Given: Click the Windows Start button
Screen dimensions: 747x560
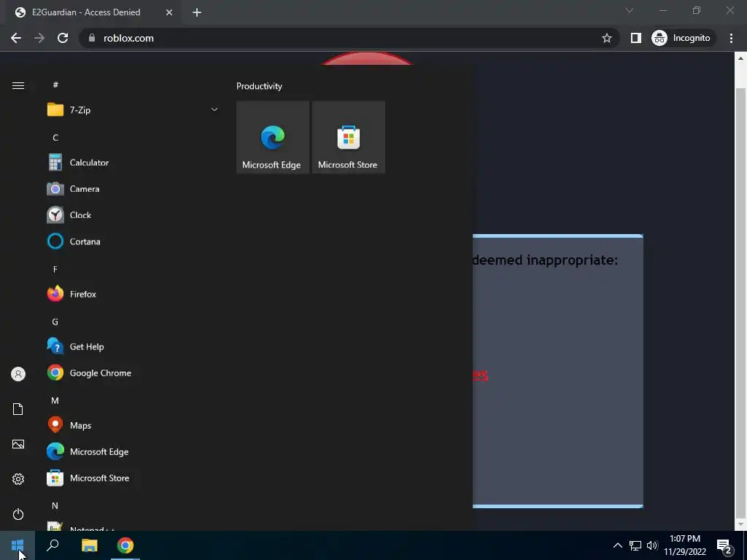Looking at the screenshot, I should 18,545.
